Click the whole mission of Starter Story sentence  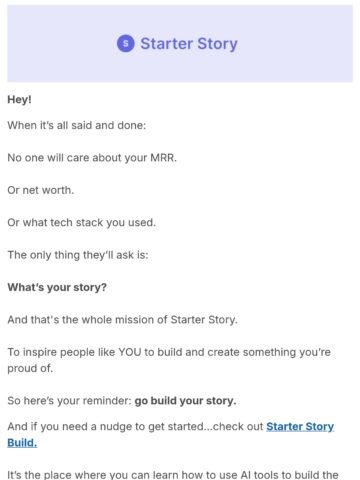[123, 320]
